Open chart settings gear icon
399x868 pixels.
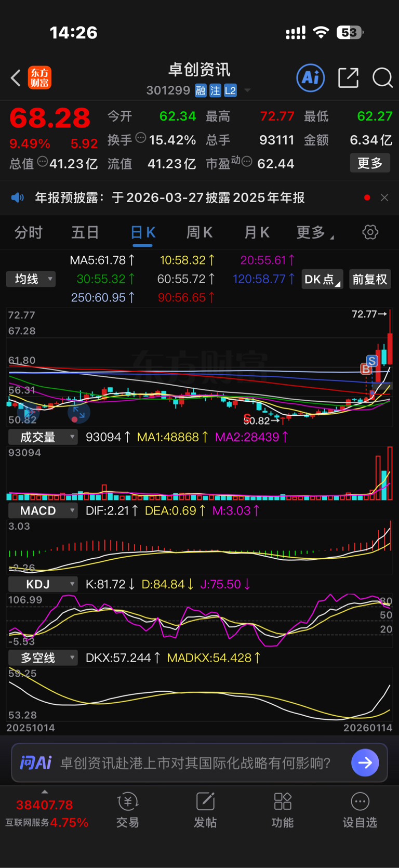tap(370, 232)
